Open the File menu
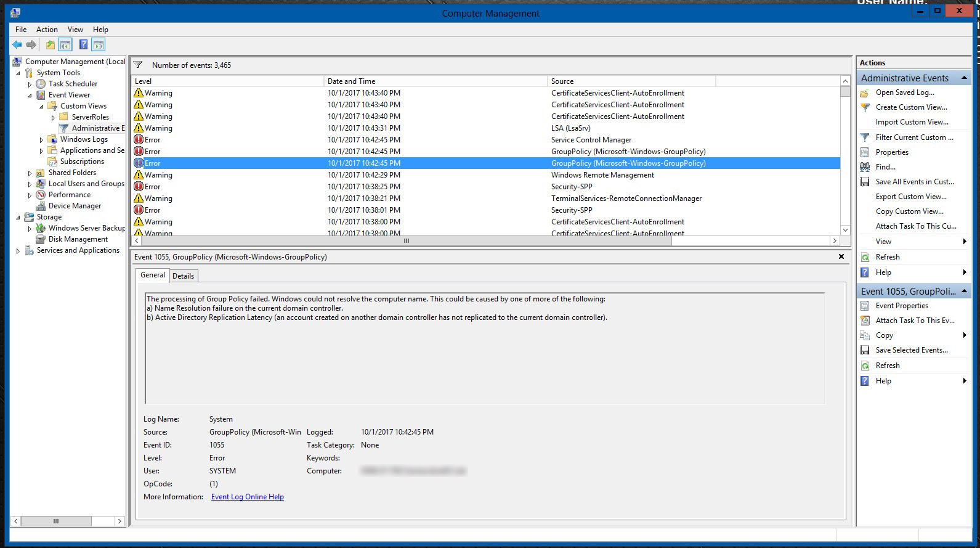The width and height of the screenshot is (980, 548). 21,29
